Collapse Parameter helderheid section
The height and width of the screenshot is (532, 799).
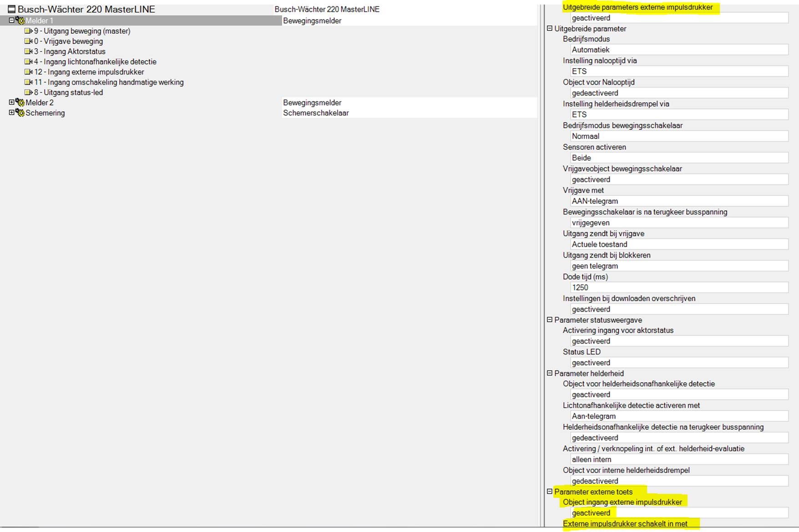pyautogui.click(x=550, y=373)
